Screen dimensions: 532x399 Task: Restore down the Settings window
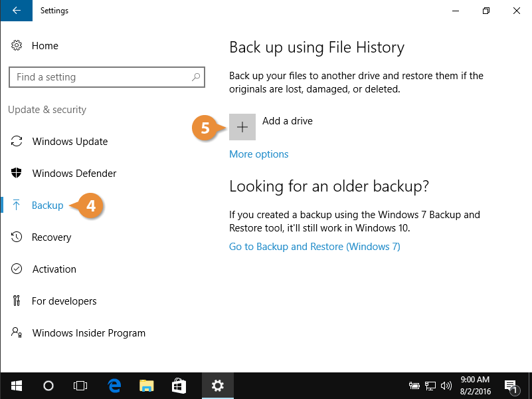click(x=486, y=11)
